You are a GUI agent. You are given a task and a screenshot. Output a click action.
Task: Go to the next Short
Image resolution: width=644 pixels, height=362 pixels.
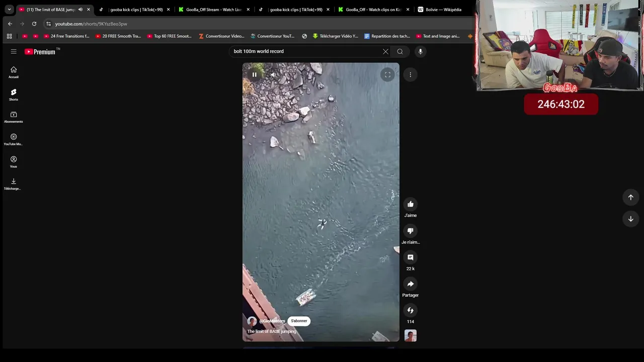tap(630, 219)
